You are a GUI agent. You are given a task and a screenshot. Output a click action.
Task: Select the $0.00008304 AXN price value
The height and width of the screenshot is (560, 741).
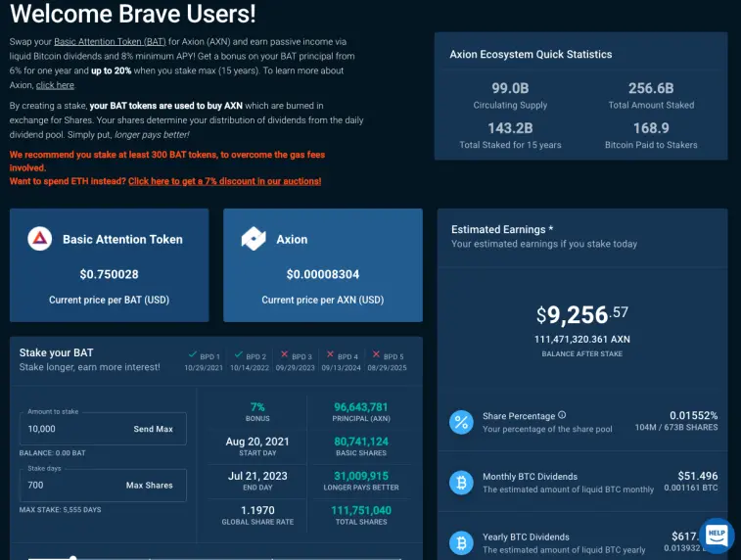click(323, 274)
